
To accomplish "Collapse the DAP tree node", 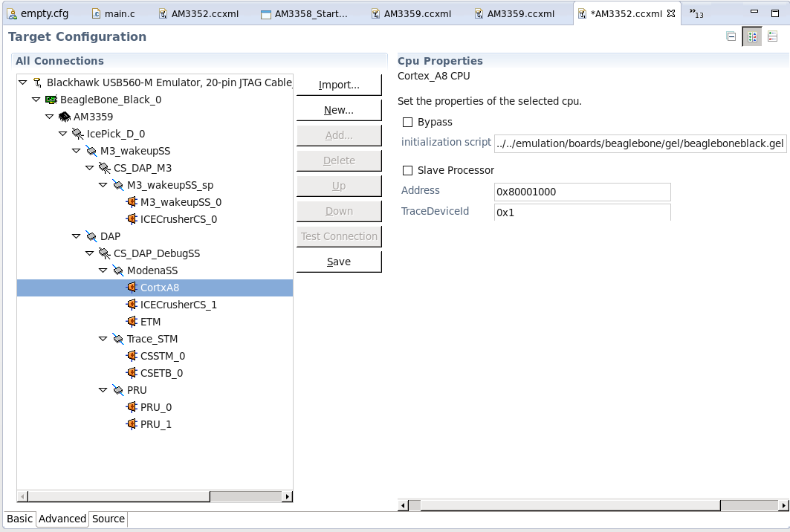I will [x=77, y=236].
